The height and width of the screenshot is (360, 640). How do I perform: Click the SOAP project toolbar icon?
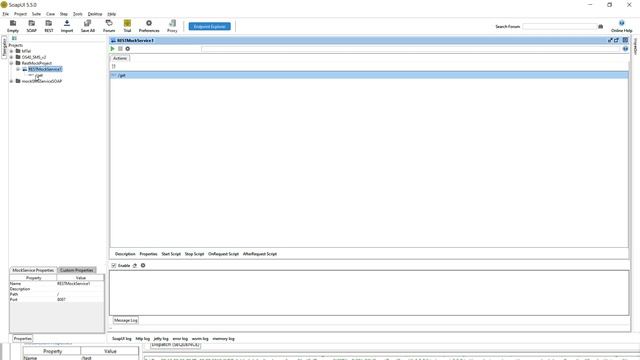pyautogui.click(x=31, y=26)
